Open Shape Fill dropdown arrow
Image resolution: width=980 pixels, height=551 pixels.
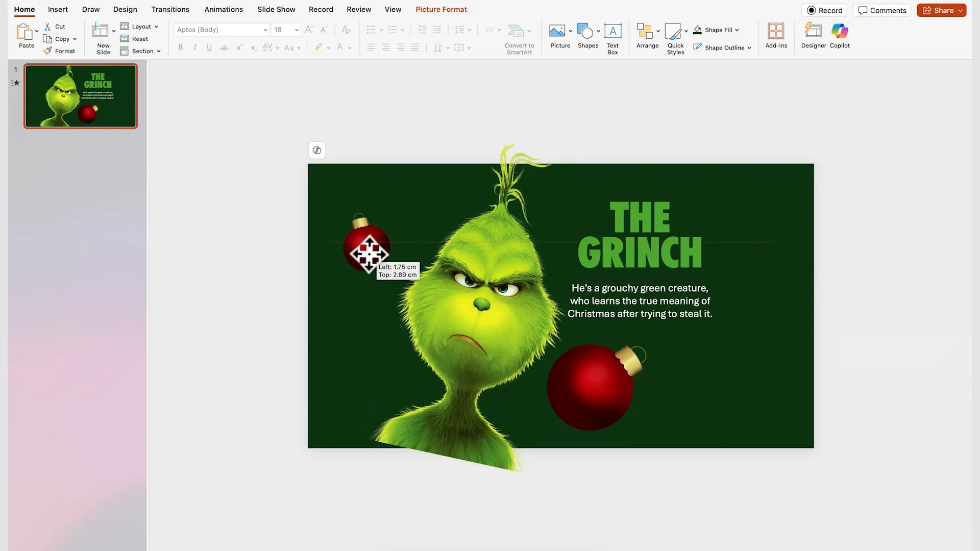point(737,30)
